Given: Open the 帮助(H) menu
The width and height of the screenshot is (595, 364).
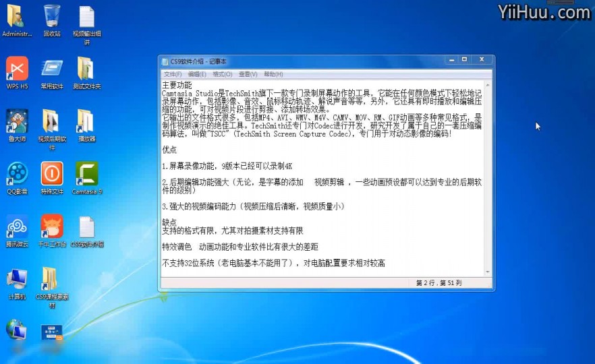Looking at the screenshot, I should click(x=273, y=74).
